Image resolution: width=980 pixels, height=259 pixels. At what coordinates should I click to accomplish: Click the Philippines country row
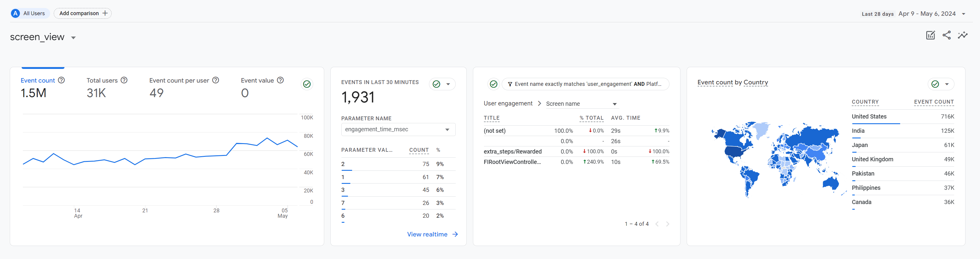tap(903, 188)
